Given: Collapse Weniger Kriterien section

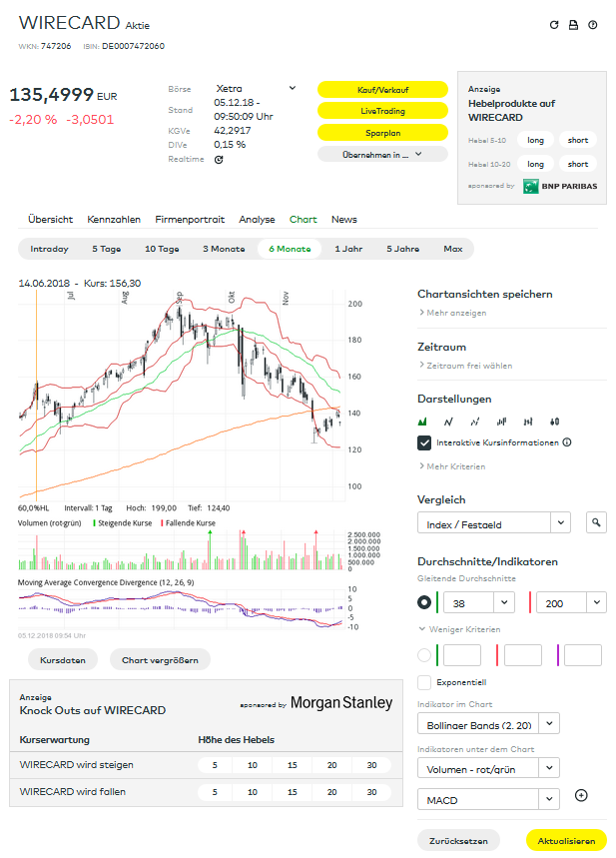Looking at the screenshot, I should pyautogui.click(x=459, y=629).
